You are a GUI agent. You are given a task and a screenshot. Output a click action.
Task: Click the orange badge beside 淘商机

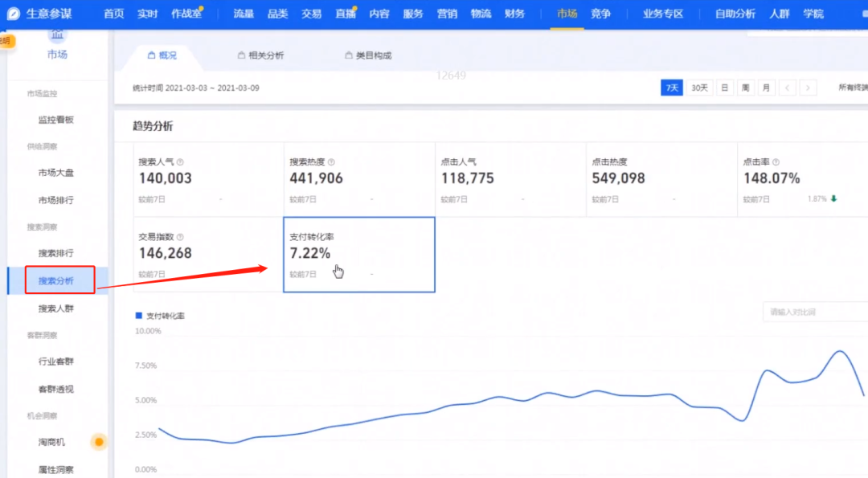pyautogui.click(x=99, y=442)
